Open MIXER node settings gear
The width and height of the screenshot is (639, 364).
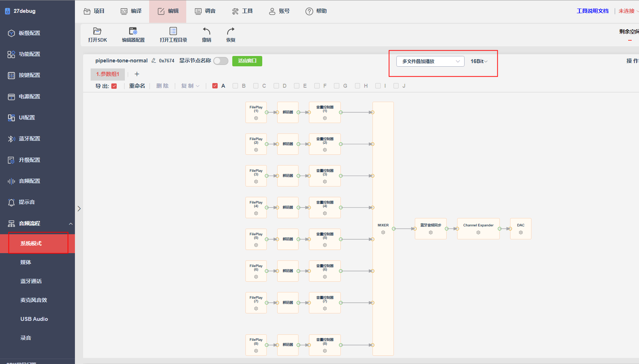pyautogui.click(x=383, y=232)
